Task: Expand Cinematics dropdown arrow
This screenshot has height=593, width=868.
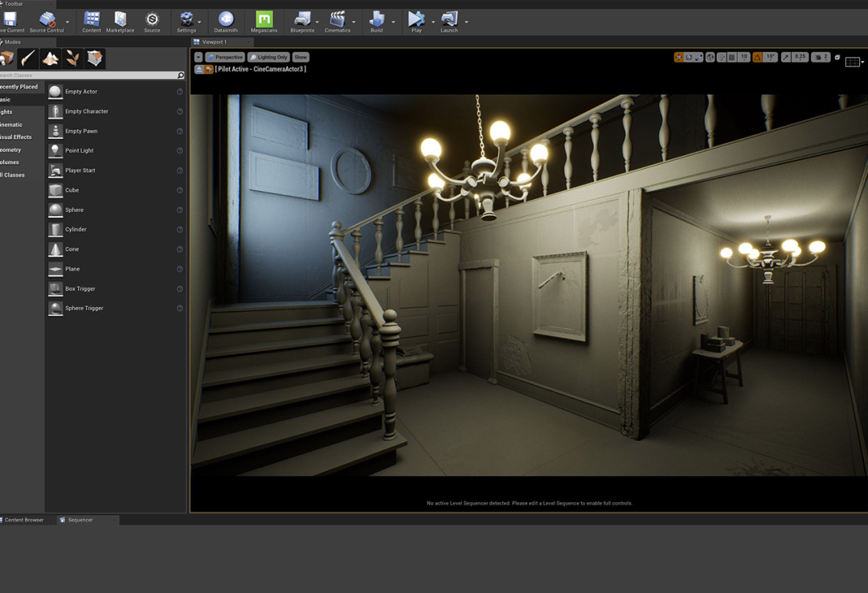Action: (x=354, y=22)
